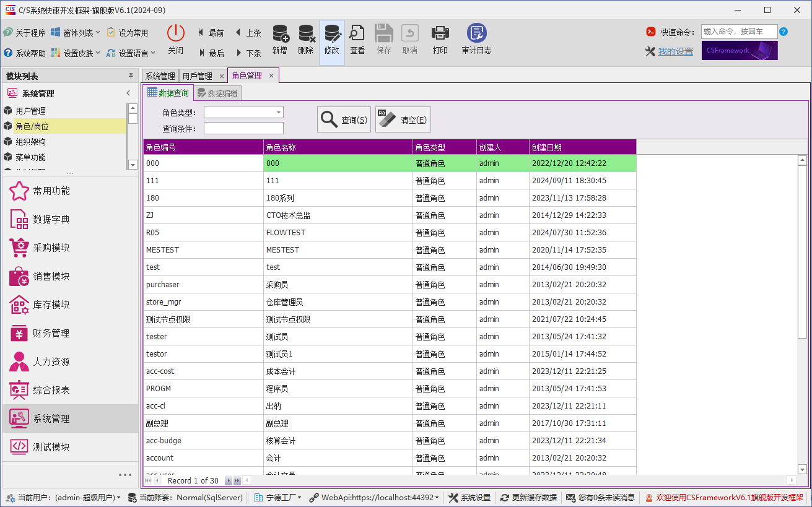Click the 删除 delete record icon

306,33
